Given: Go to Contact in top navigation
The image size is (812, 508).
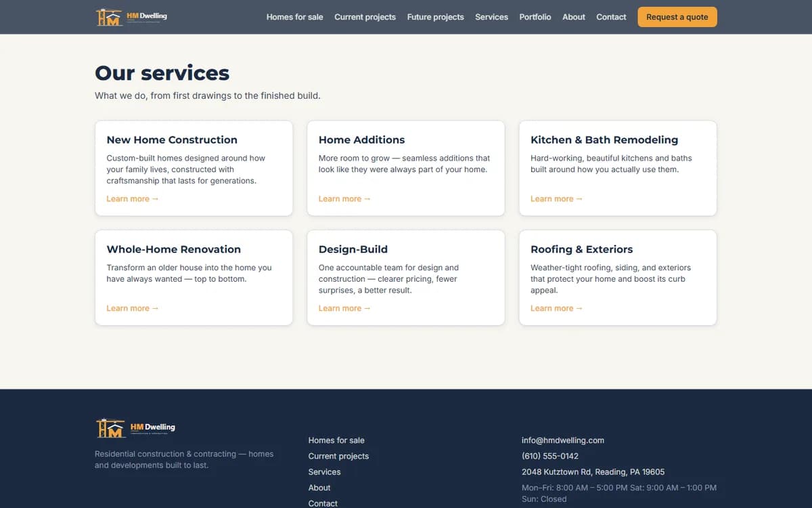Looking at the screenshot, I should coord(611,17).
